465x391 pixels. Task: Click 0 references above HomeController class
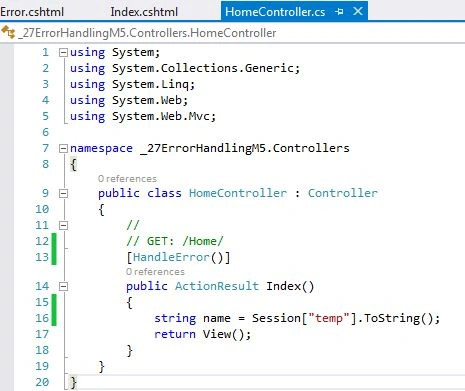127,179
